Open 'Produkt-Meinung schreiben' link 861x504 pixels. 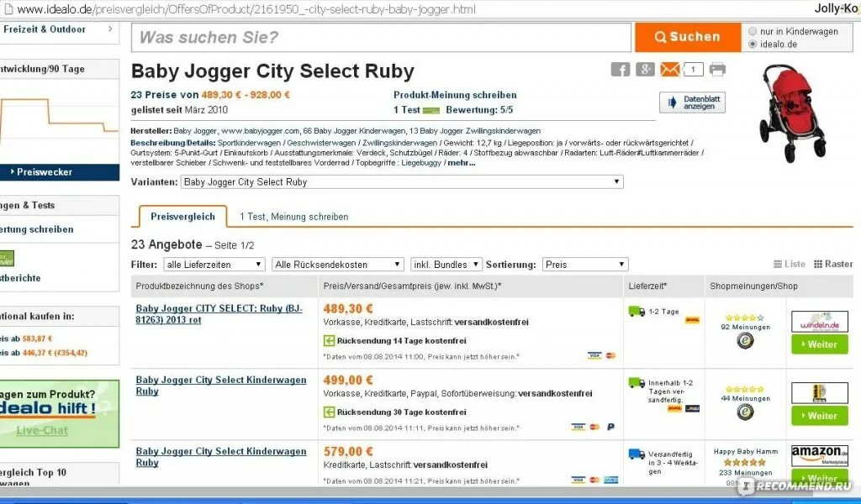pyautogui.click(x=455, y=95)
